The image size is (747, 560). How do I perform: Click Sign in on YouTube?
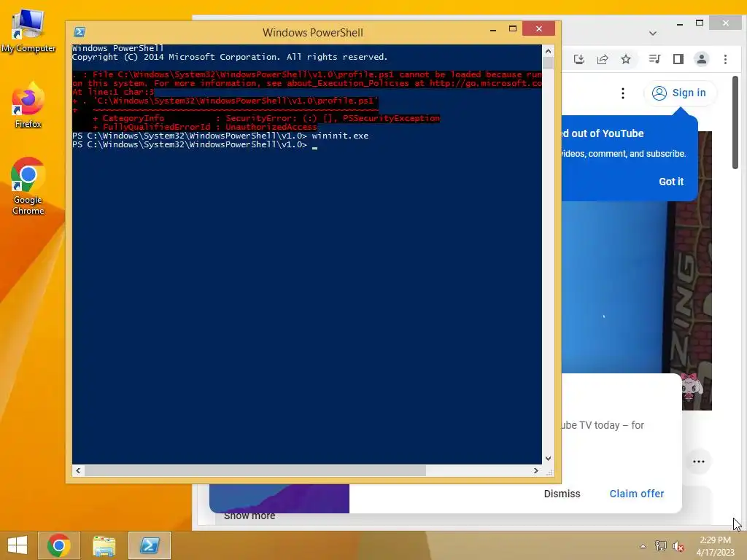679,93
